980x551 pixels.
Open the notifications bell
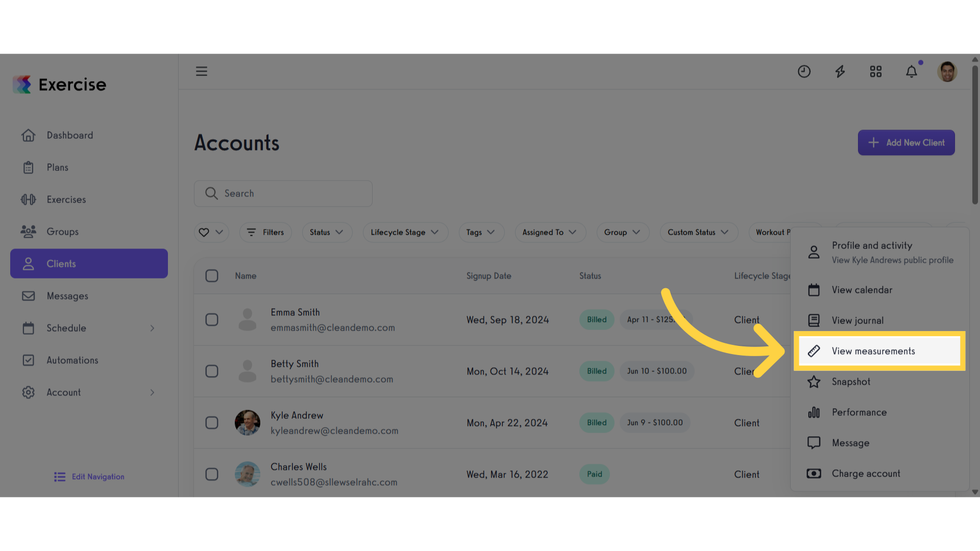point(912,71)
